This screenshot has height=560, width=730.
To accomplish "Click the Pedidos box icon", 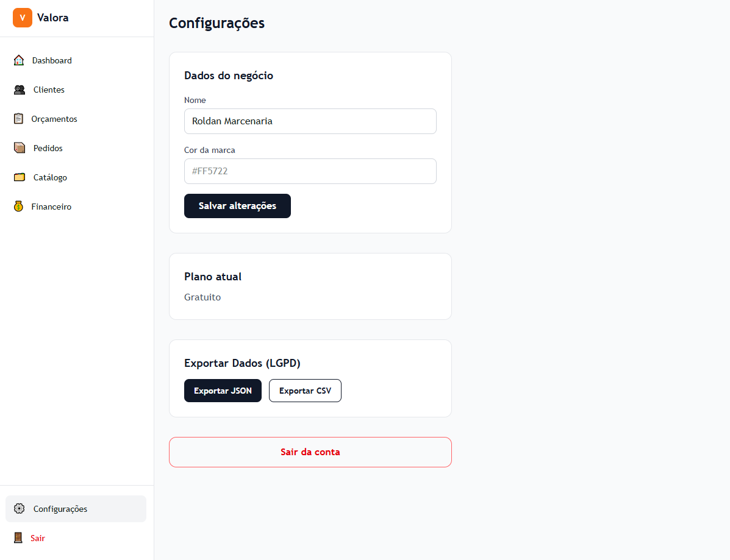I will [20, 148].
